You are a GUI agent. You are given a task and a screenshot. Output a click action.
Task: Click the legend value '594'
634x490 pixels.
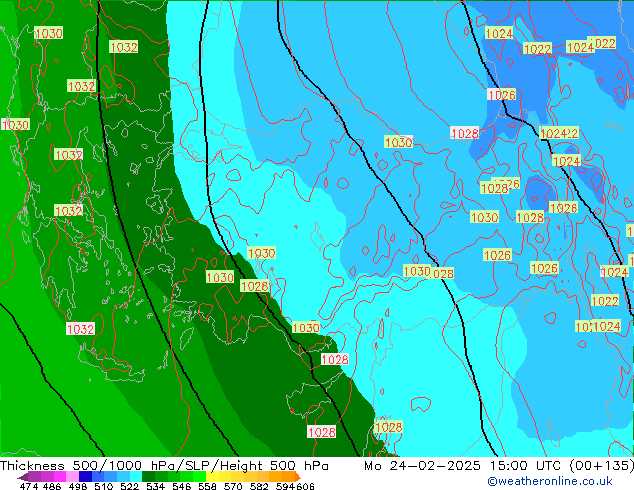coord(285,486)
